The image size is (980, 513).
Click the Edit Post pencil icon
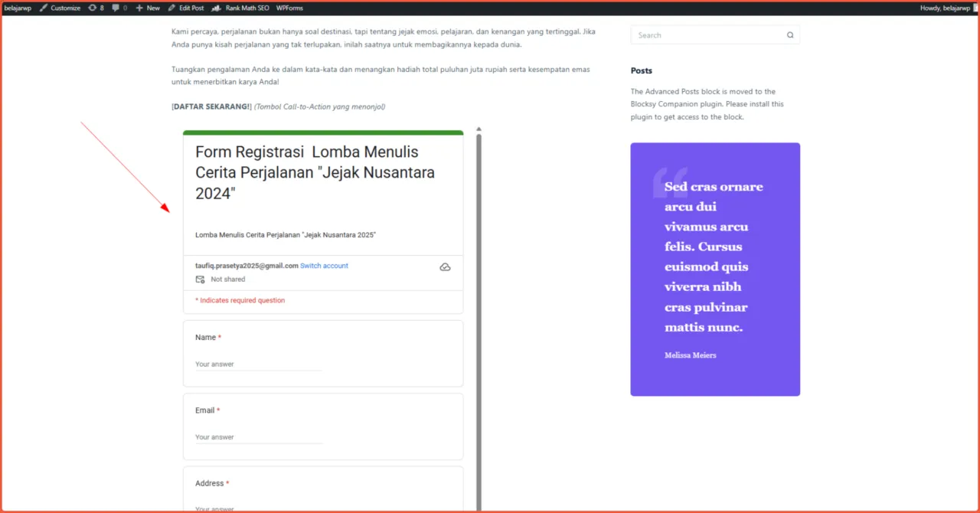(x=171, y=8)
